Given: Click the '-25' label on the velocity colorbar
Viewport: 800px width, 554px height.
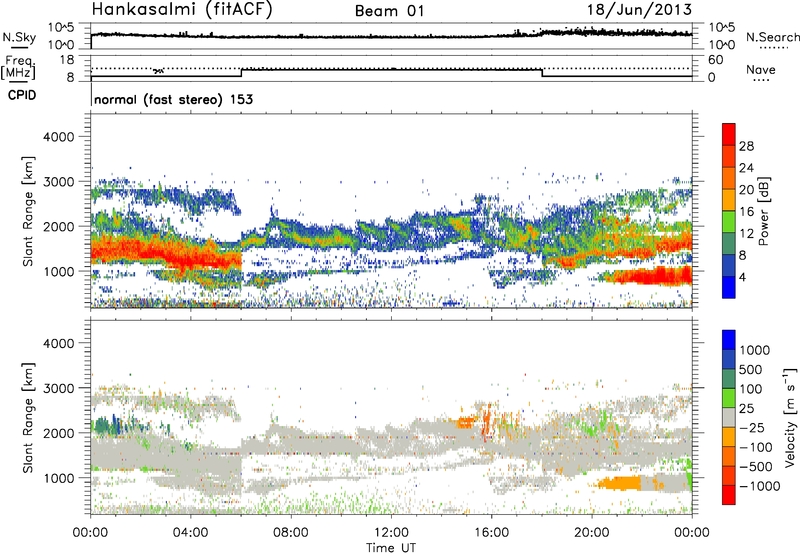Looking at the screenshot, I should 751,428.
